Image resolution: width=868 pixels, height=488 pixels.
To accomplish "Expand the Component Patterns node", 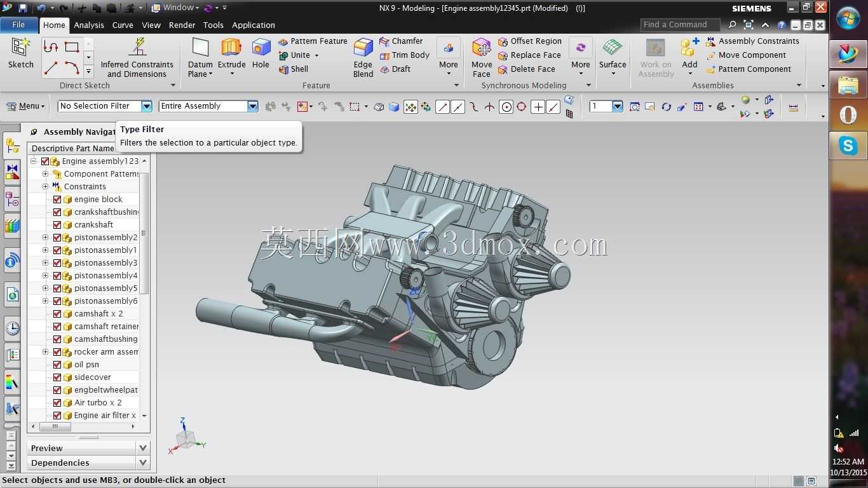I will tap(45, 174).
